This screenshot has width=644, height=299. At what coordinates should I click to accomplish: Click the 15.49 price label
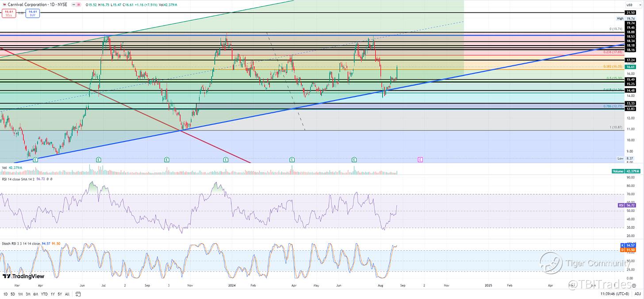tap(630, 79)
